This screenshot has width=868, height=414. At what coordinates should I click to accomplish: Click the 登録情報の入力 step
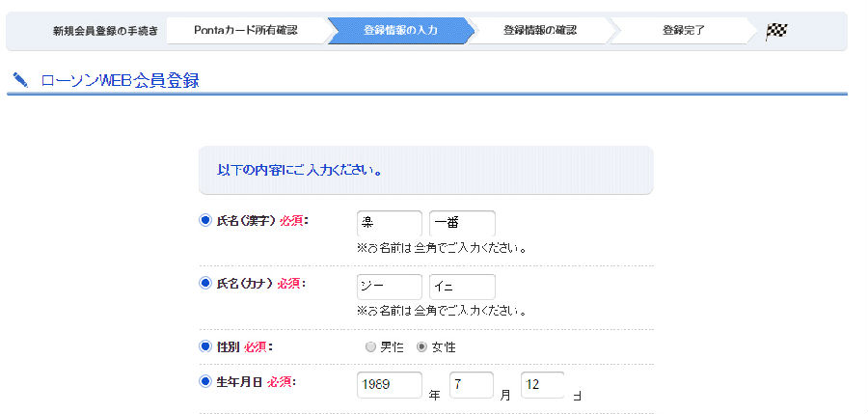point(400,31)
